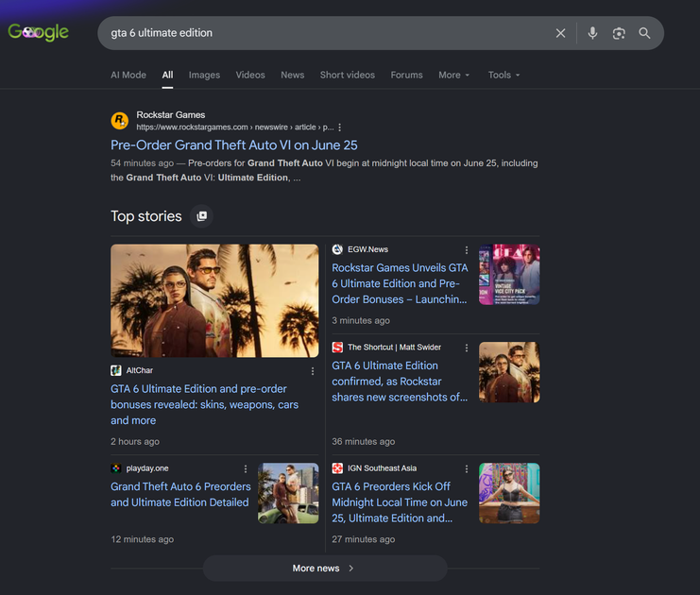Open the News tab
This screenshot has width=700, height=595.
(x=293, y=75)
